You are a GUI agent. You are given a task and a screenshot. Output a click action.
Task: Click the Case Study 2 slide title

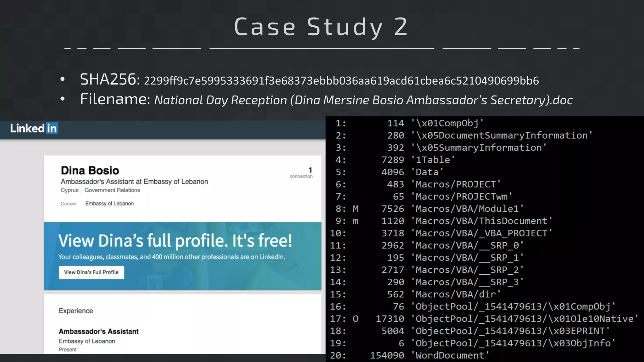click(x=321, y=27)
